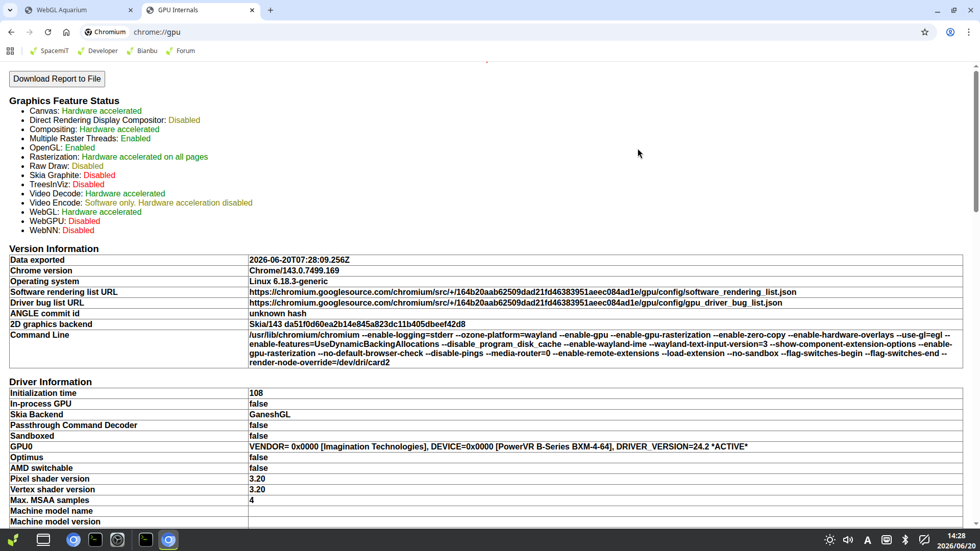
Task: Click the Initialization time value 108
Action: pos(256,393)
